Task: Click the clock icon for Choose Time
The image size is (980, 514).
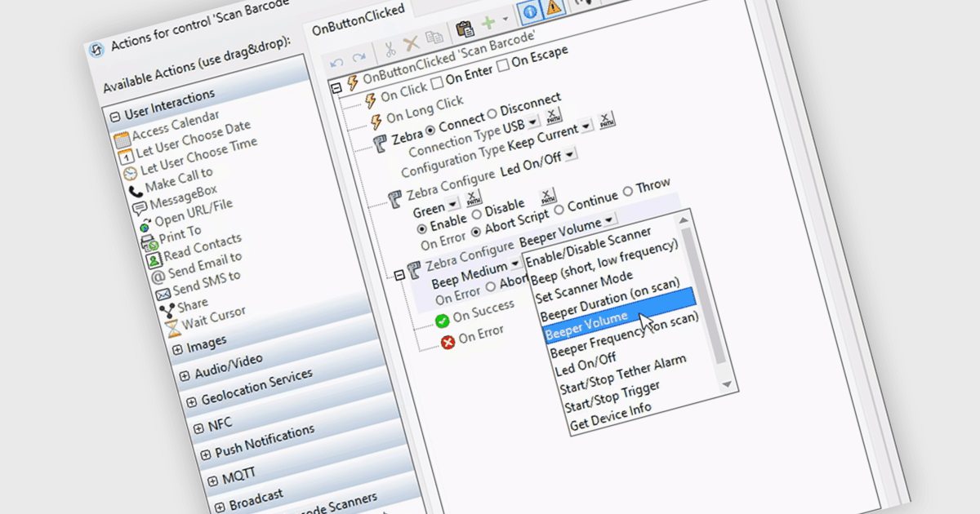Action: point(130,174)
